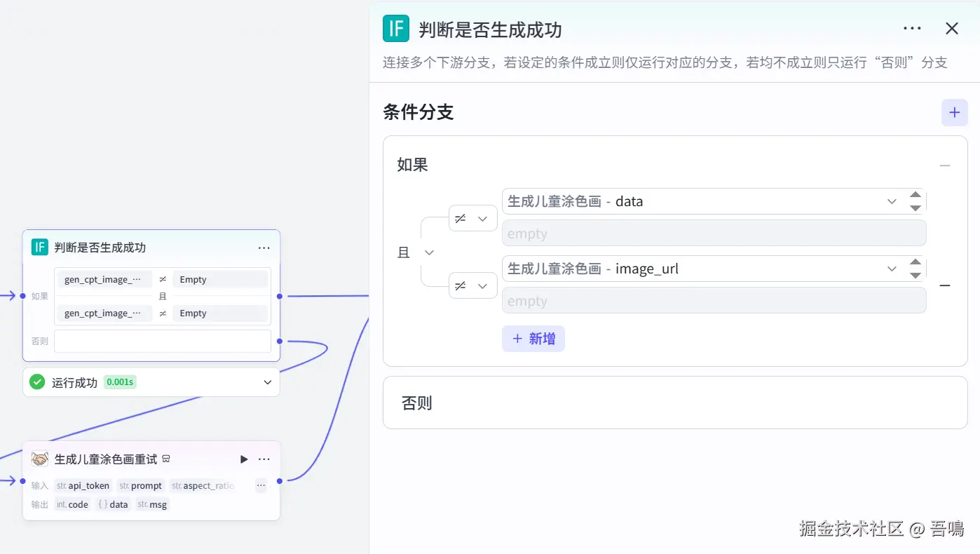Run the 生成儿童涂色画重试 node
The height and width of the screenshot is (554, 980).
click(244, 459)
